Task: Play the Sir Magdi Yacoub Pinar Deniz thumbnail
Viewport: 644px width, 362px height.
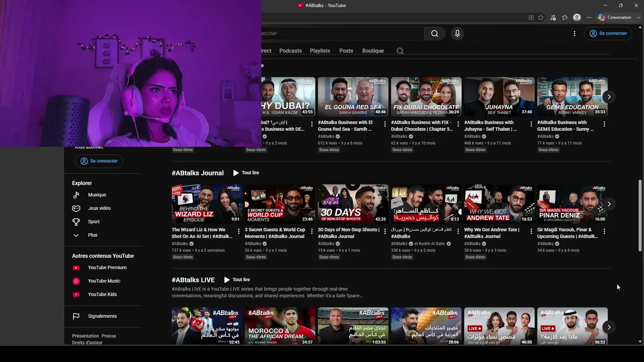Action: [x=573, y=204]
